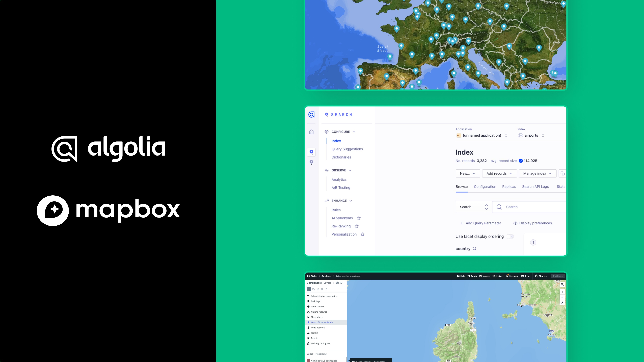Click the add component plus icon

pyautogui.click(x=309, y=289)
